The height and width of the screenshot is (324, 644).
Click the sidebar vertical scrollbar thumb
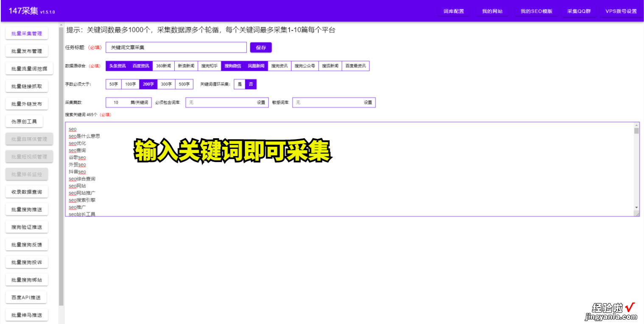61,166
